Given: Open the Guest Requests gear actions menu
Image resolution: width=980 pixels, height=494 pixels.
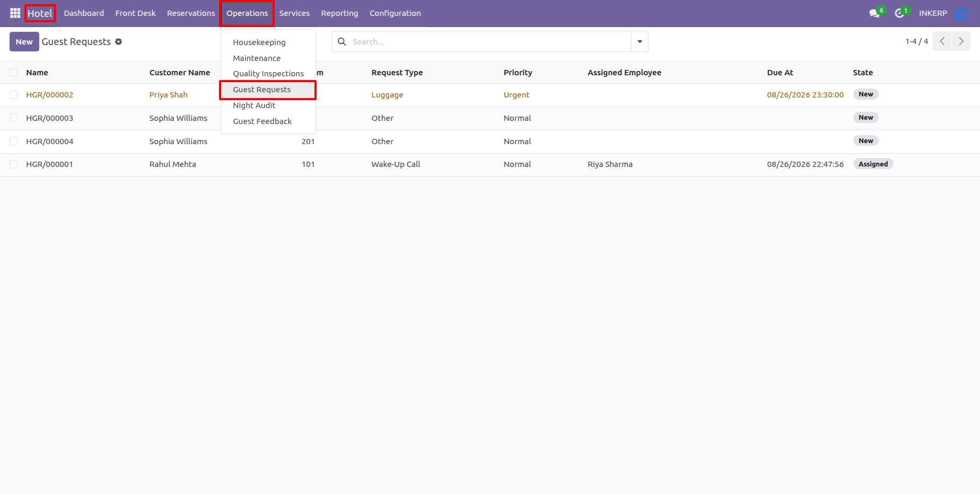Looking at the screenshot, I should click(x=119, y=41).
